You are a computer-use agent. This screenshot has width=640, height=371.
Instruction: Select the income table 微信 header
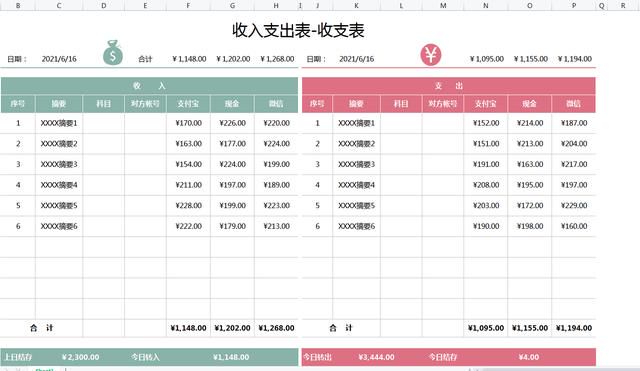[276, 104]
